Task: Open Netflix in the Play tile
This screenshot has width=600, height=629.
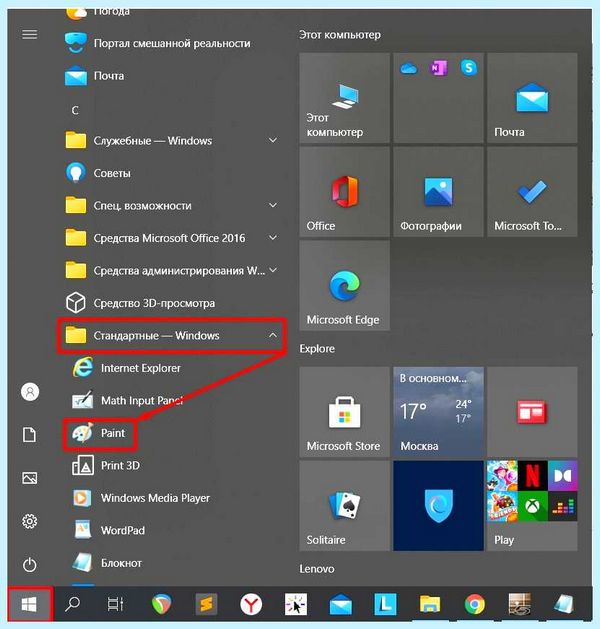Action: (532, 475)
